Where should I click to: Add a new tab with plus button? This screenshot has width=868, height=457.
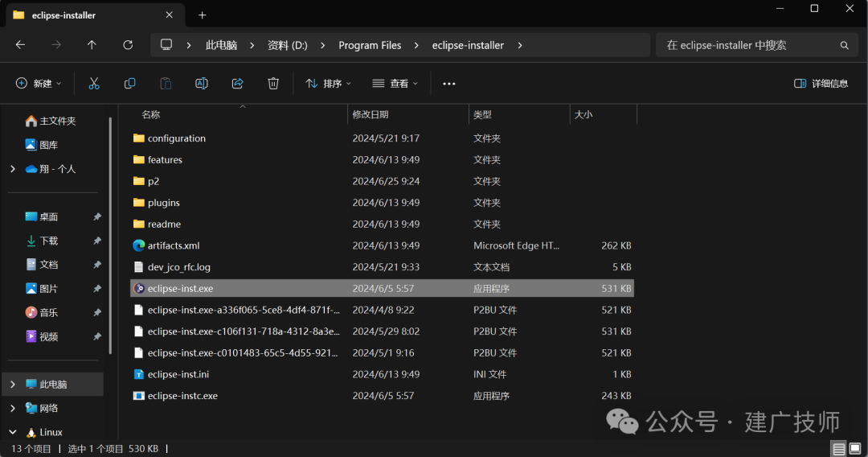tap(202, 15)
